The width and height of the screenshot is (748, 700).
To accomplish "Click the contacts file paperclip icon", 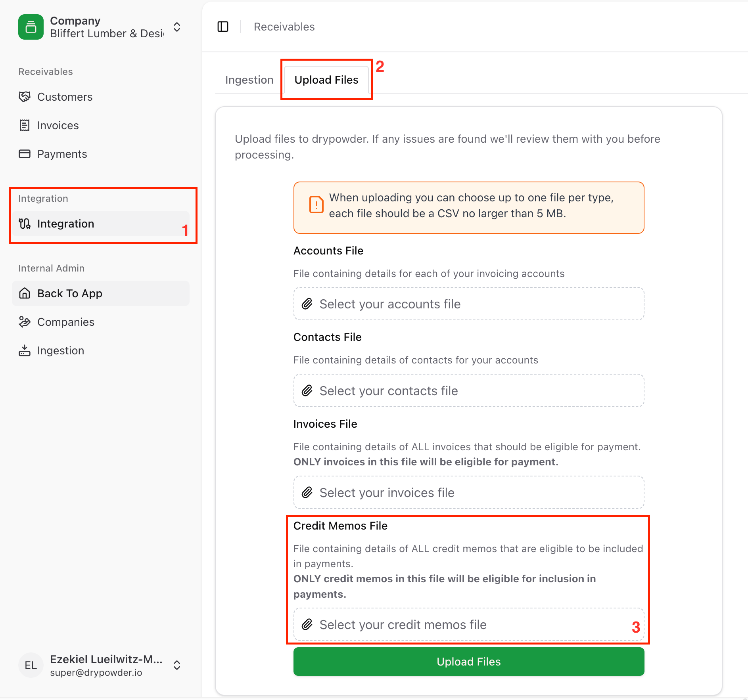I will tap(307, 391).
